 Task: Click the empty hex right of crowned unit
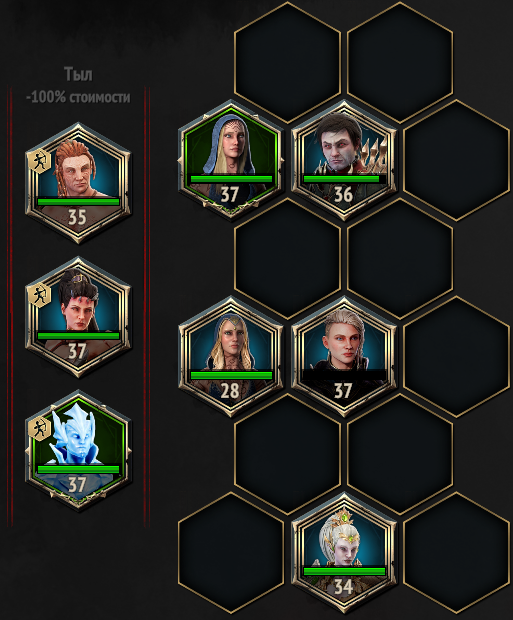(x=456, y=552)
